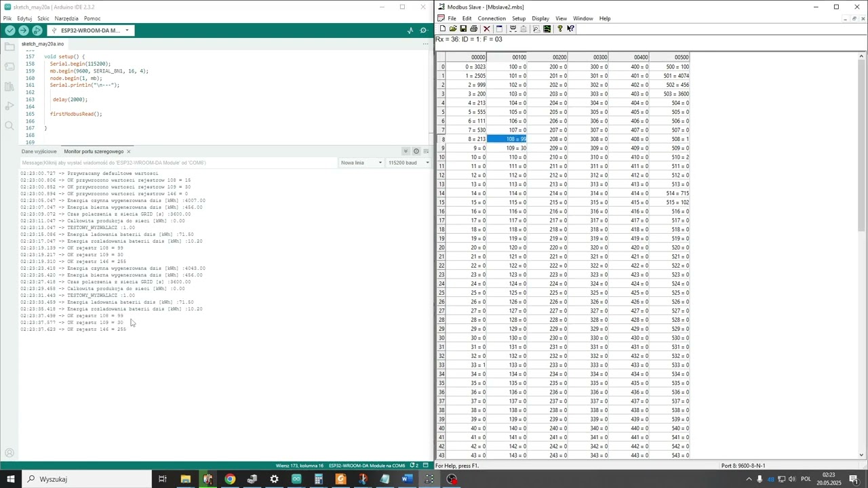Toggle the bottom panel icon in Arduino status bar
The width and height of the screenshot is (868, 488).
(x=426, y=466)
